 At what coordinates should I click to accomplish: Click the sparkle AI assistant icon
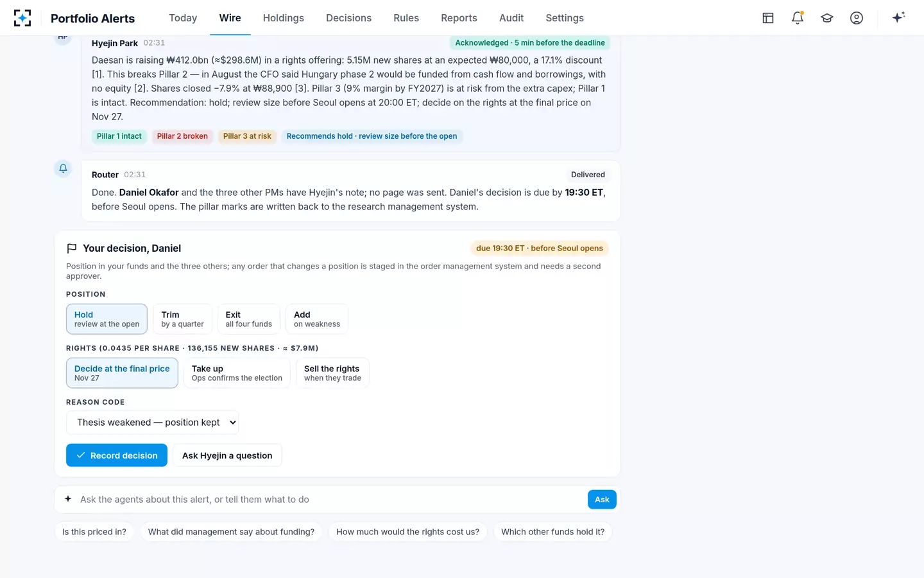coord(898,17)
